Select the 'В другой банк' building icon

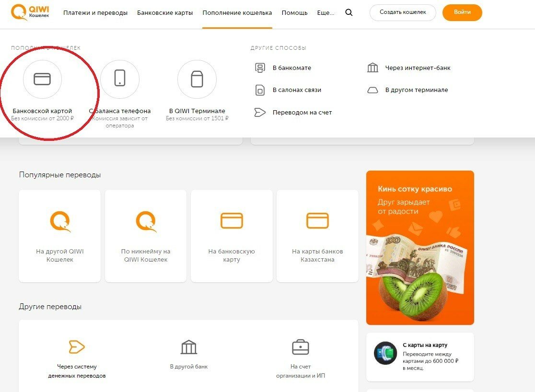[189, 347]
